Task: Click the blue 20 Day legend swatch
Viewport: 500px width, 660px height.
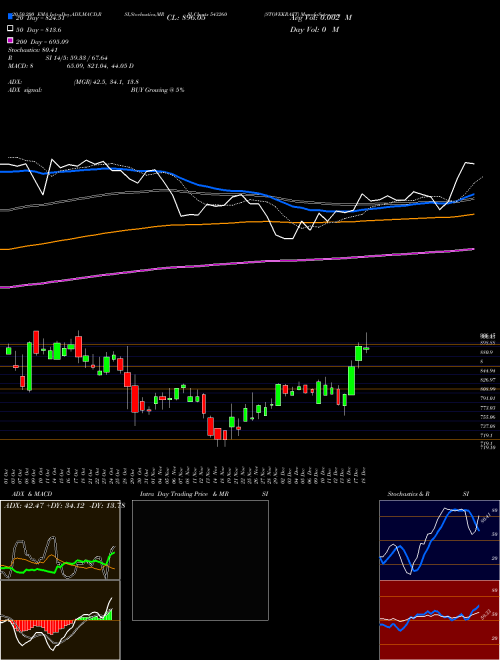Action: click(x=11, y=17)
